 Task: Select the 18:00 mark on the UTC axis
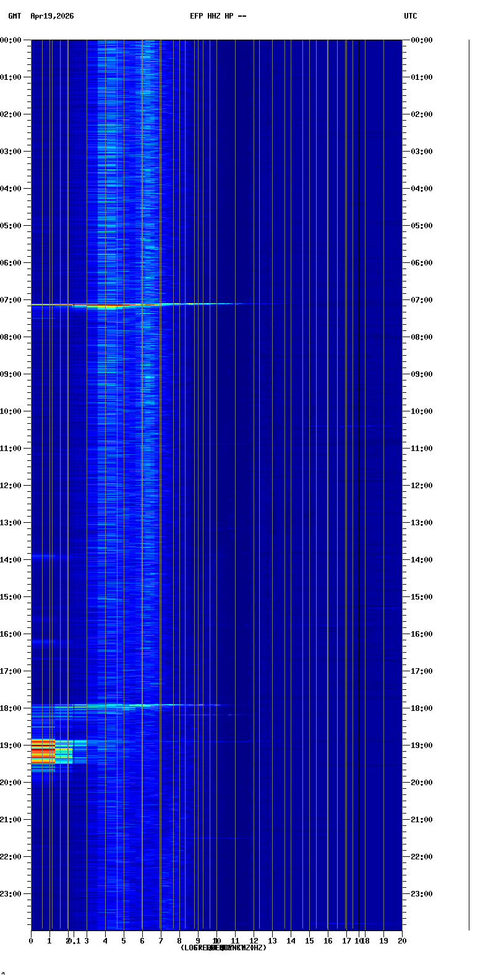pyautogui.click(x=421, y=708)
